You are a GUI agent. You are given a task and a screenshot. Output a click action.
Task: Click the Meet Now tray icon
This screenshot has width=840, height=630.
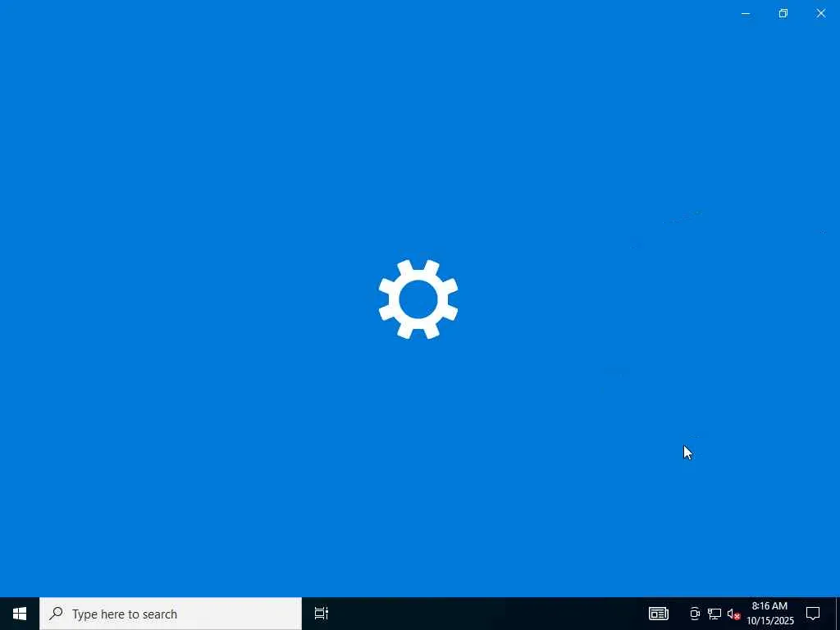click(694, 614)
